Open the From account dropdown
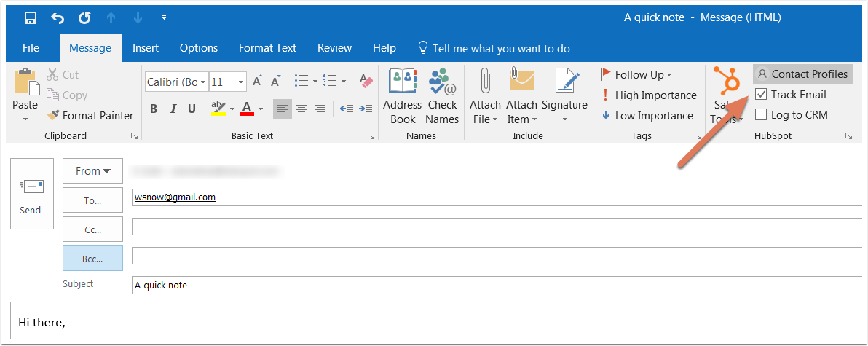868x346 pixels. (92, 171)
